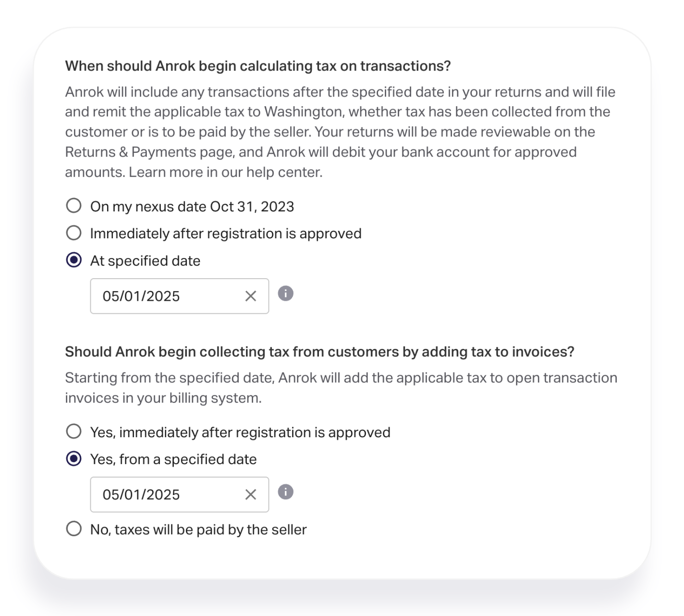
Task: Open info tooltip beside collection date field
Action: [286, 492]
